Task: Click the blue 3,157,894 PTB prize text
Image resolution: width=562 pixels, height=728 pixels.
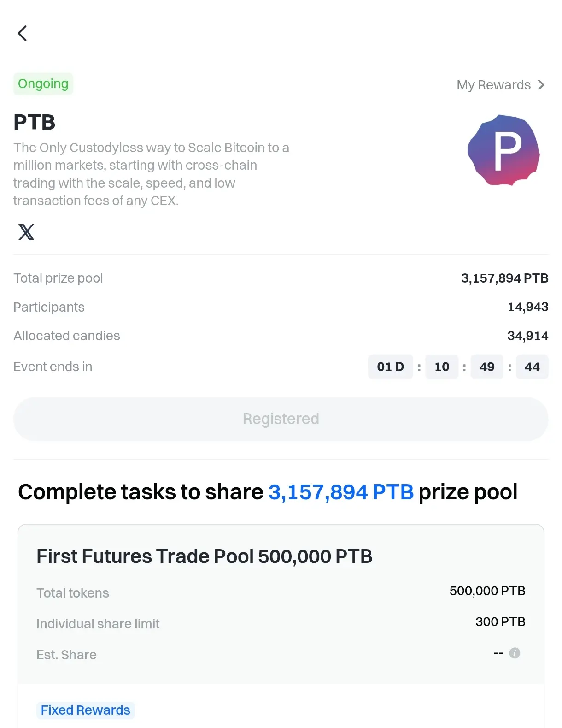Action: pyautogui.click(x=341, y=492)
